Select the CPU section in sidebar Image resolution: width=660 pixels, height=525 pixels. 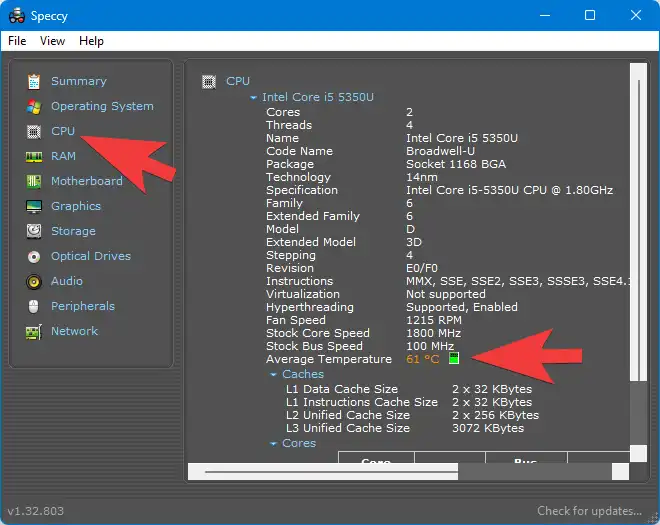(63, 131)
